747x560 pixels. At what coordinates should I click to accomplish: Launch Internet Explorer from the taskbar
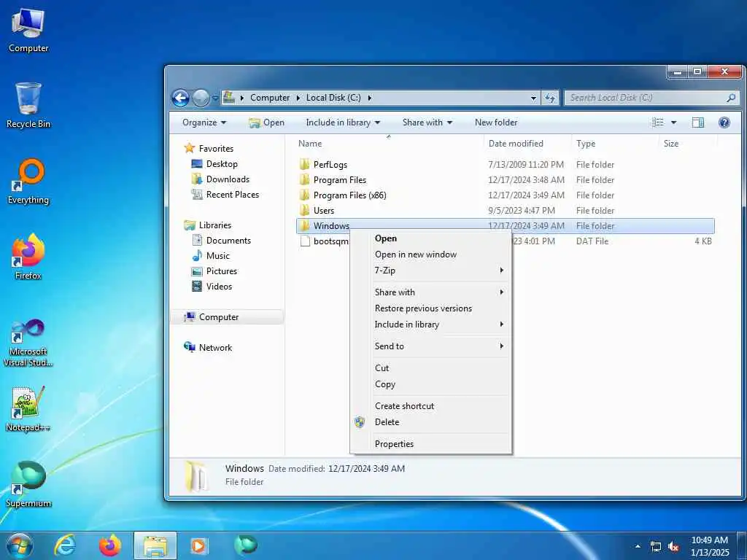pos(65,545)
